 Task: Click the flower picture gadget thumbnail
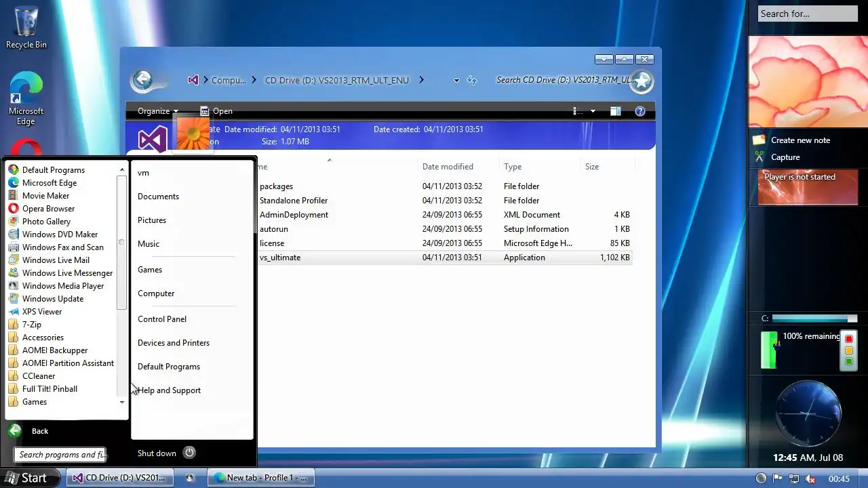click(x=808, y=81)
